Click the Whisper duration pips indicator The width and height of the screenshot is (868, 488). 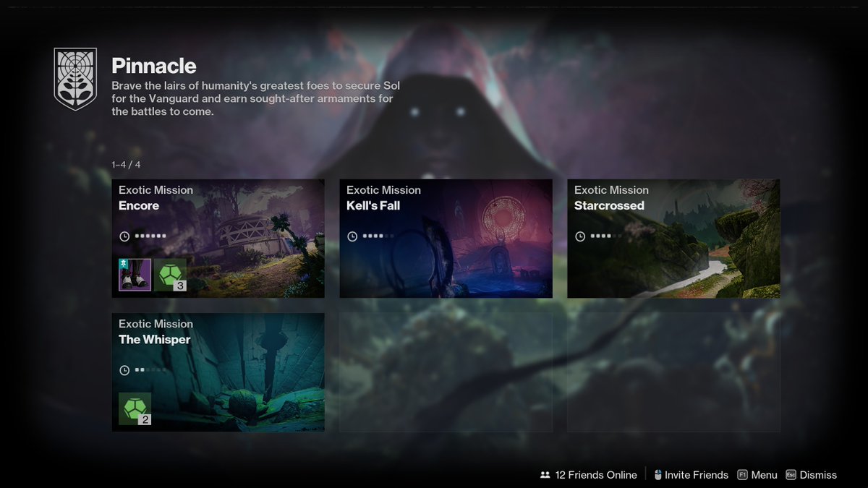pyautogui.click(x=150, y=370)
